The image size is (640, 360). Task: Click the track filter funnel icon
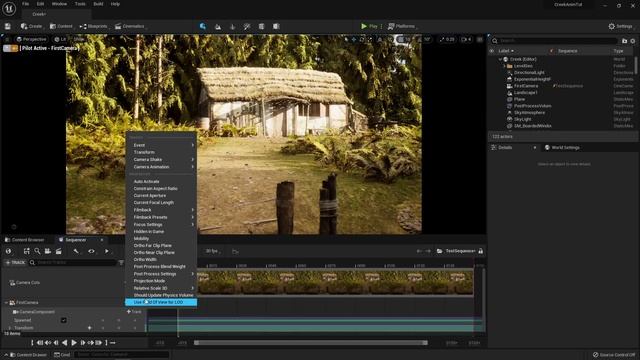click(x=121, y=262)
